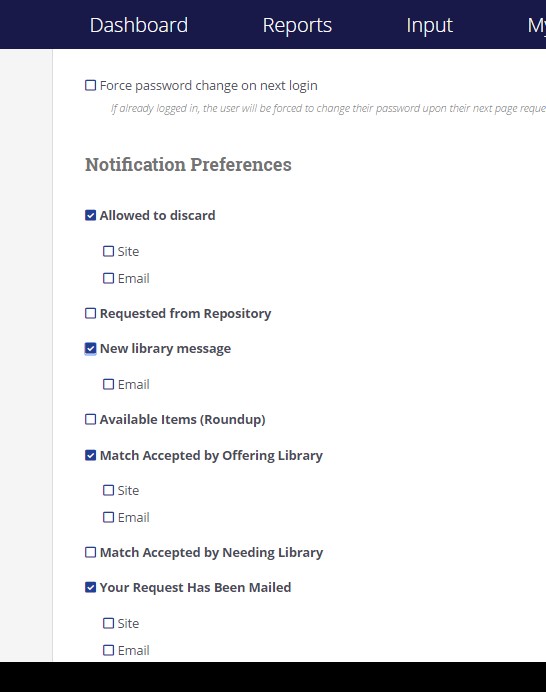The image size is (546, 692).
Task: Check Site under Match Accepted by Offering Library
Action: (x=109, y=490)
